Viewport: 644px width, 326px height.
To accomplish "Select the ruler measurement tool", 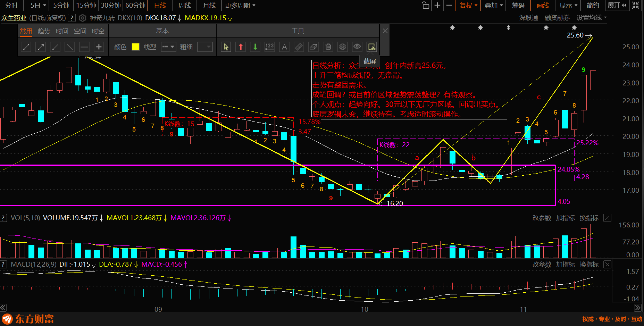I will tap(299, 47).
